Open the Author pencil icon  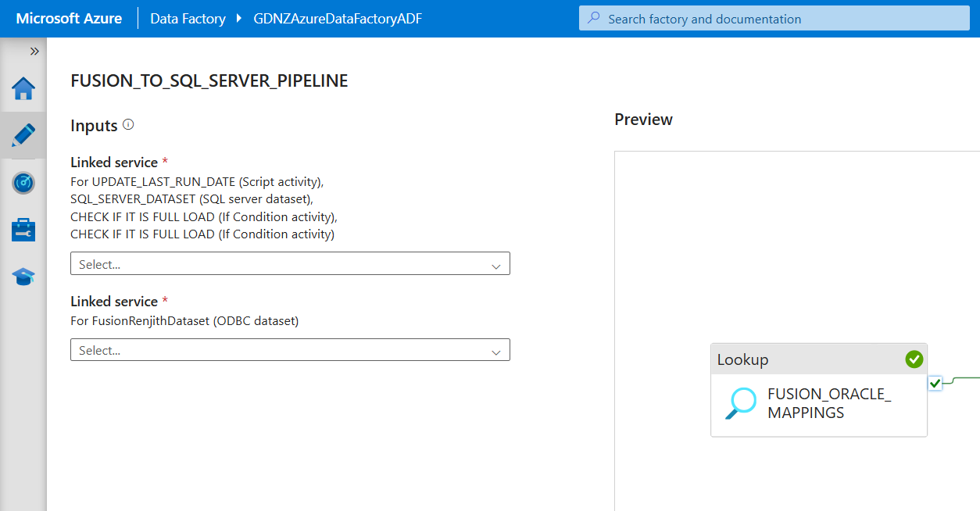[x=23, y=136]
